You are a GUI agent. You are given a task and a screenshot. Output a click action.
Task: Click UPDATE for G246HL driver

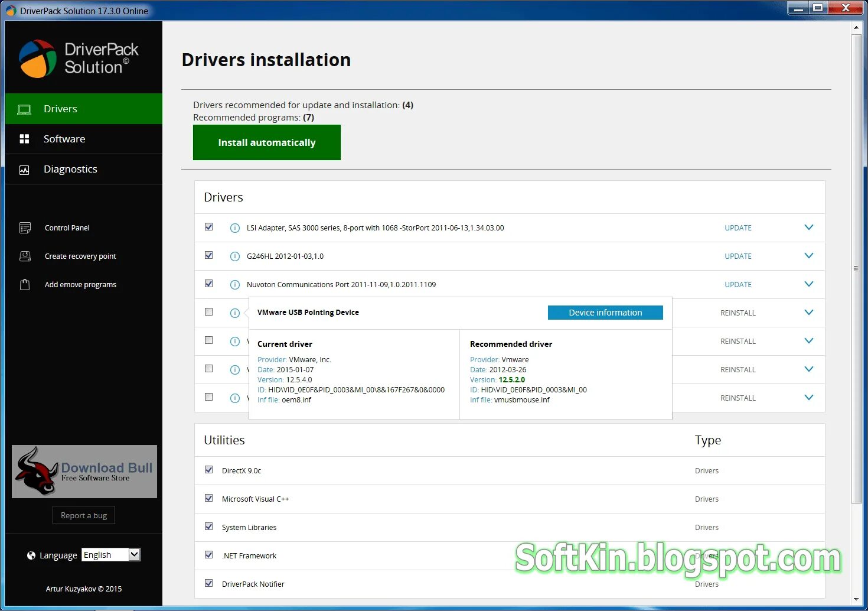(x=738, y=256)
